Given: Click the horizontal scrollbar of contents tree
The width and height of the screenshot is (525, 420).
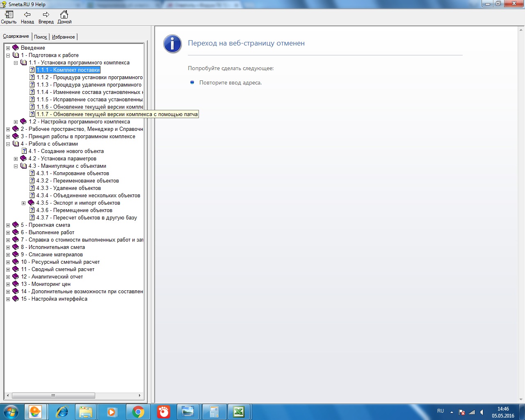Looking at the screenshot, I should pos(53,395).
